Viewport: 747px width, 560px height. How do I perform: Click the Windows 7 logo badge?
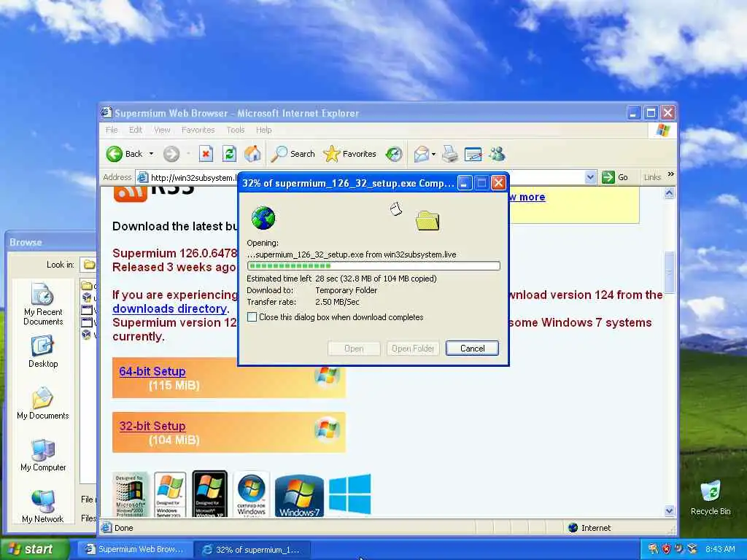(x=299, y=496)
